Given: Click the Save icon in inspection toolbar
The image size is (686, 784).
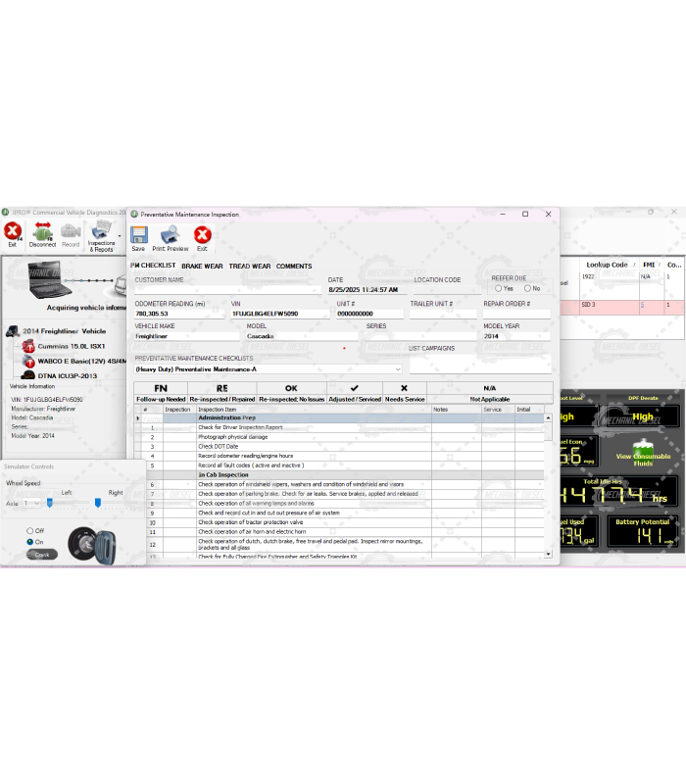Looking at the screenshot, I should (x=138, y=235).
